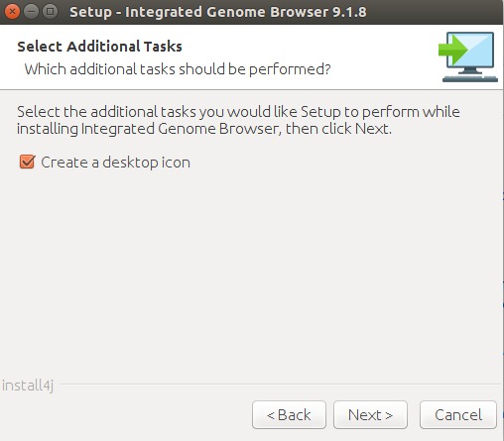Abort the installation with Cancel

[x=458, y=415]
